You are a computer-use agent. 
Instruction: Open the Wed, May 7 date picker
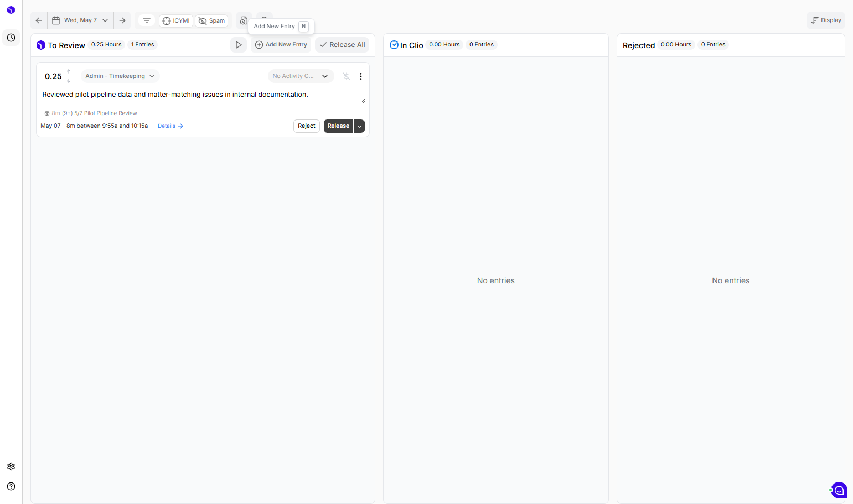[81, 20]
